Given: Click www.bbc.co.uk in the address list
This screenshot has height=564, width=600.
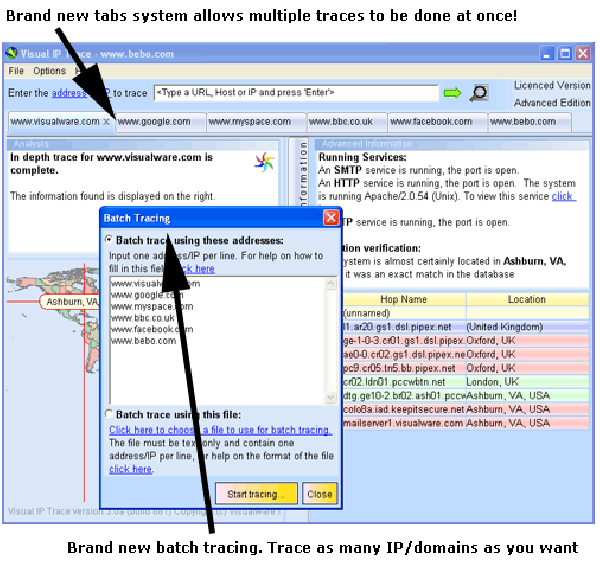Looking at the screenshot, I should (143, 318).
